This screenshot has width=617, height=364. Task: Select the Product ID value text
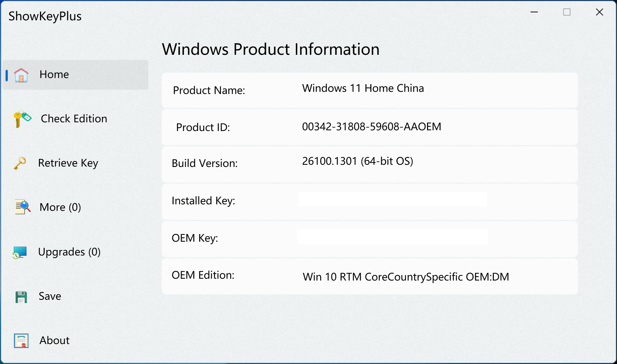pos(371,127)
